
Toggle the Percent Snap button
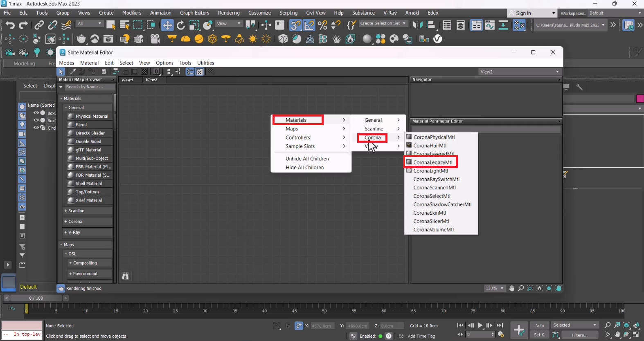coord(322,25)
